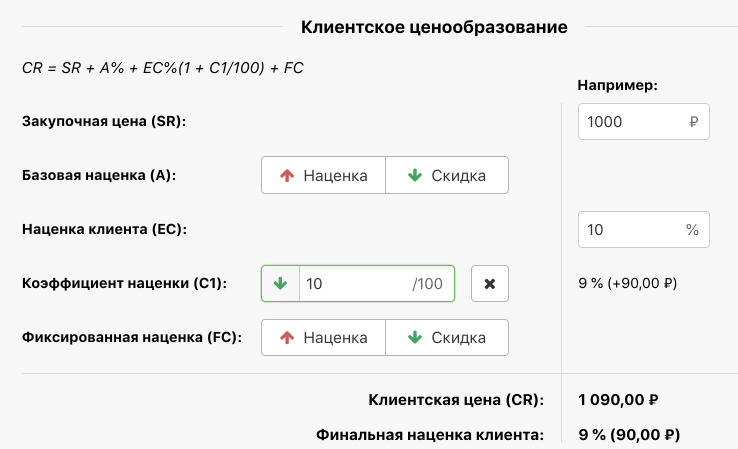The image size is (738, 449).
Task: Click the Клиентская цена result 1 090,00 ₽
Action: pos(617,401)
